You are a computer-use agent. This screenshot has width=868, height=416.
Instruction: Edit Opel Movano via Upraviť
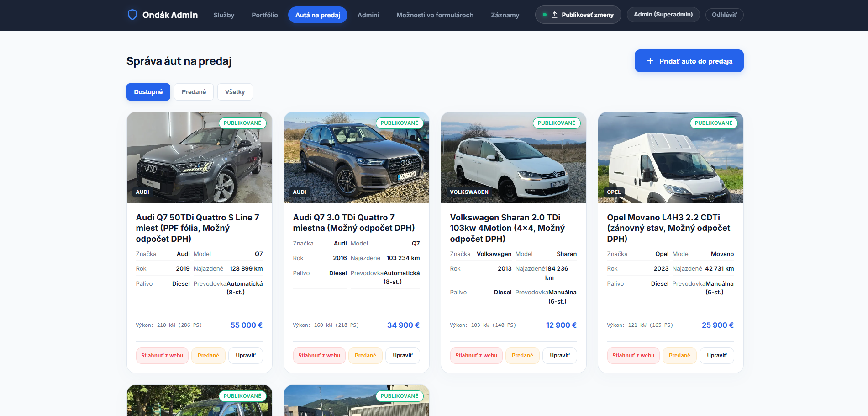click(x=717, y=356)
